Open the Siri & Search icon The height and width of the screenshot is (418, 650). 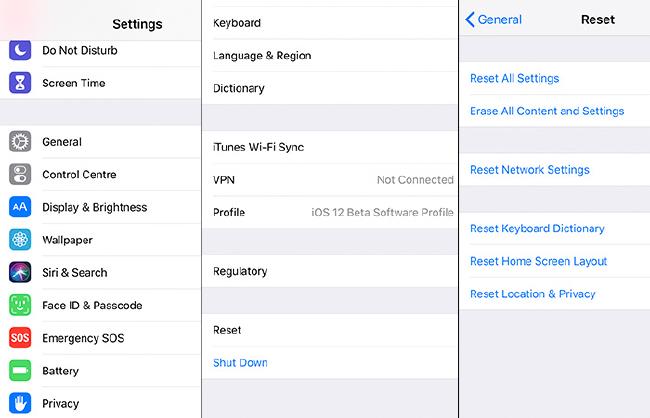coord(20,272)
